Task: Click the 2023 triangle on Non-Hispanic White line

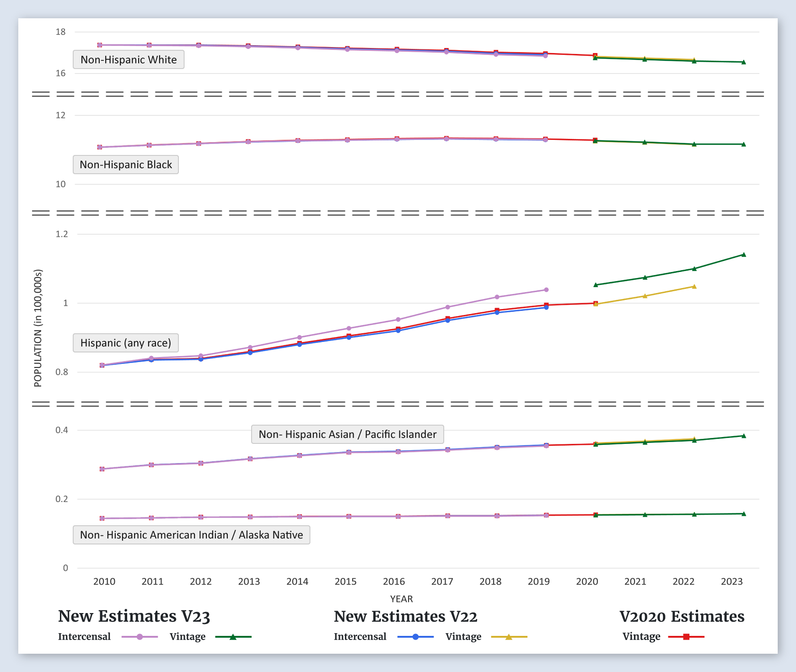Action: (x=743, y=62)
